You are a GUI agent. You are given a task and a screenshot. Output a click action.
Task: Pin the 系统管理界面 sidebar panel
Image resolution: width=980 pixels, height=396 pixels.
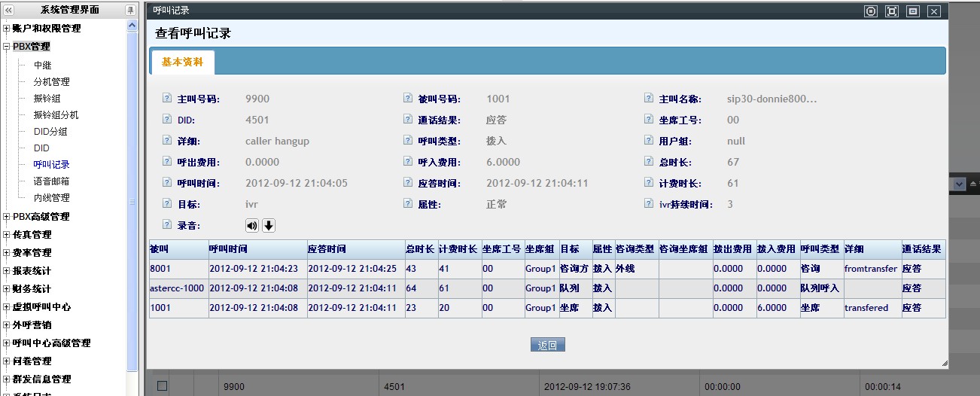coord(130,10)
